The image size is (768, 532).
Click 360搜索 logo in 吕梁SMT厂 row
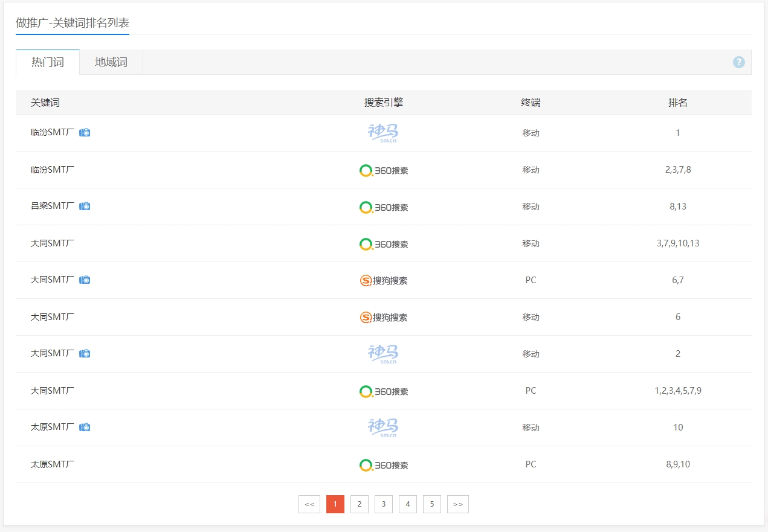(383, 207)
